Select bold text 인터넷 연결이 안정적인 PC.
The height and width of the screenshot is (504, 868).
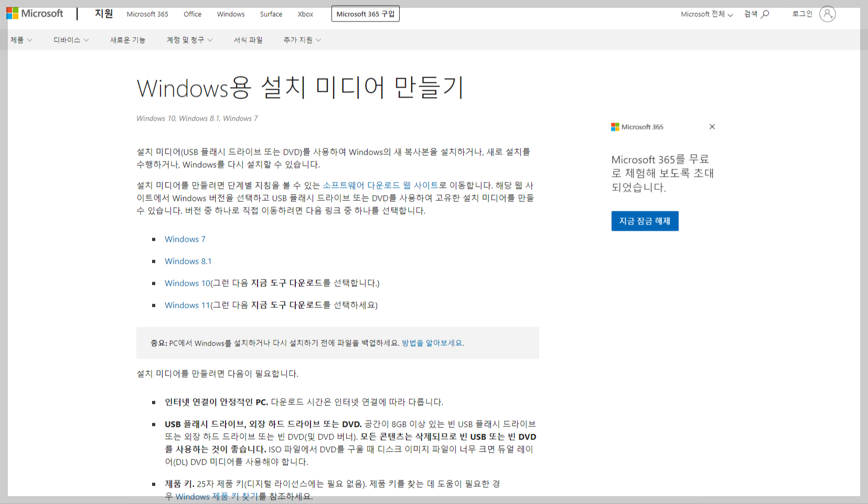217,402
